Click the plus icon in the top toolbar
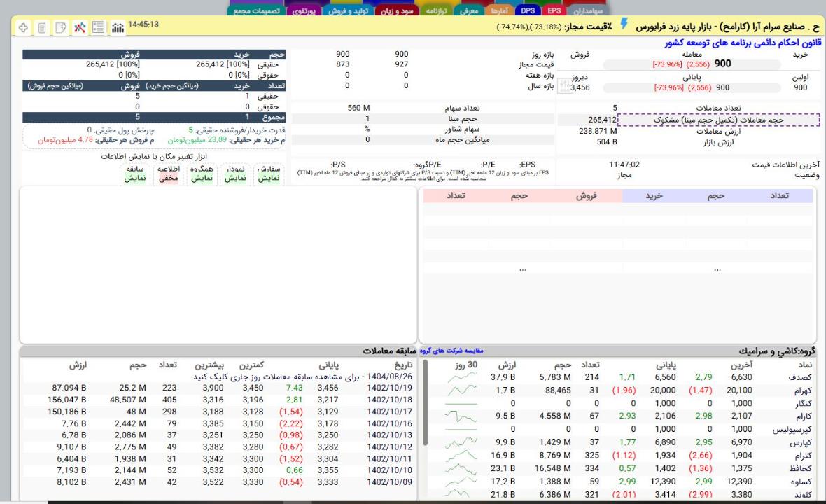The height and width of the screenshot is (504, 826). pos(23,28)
